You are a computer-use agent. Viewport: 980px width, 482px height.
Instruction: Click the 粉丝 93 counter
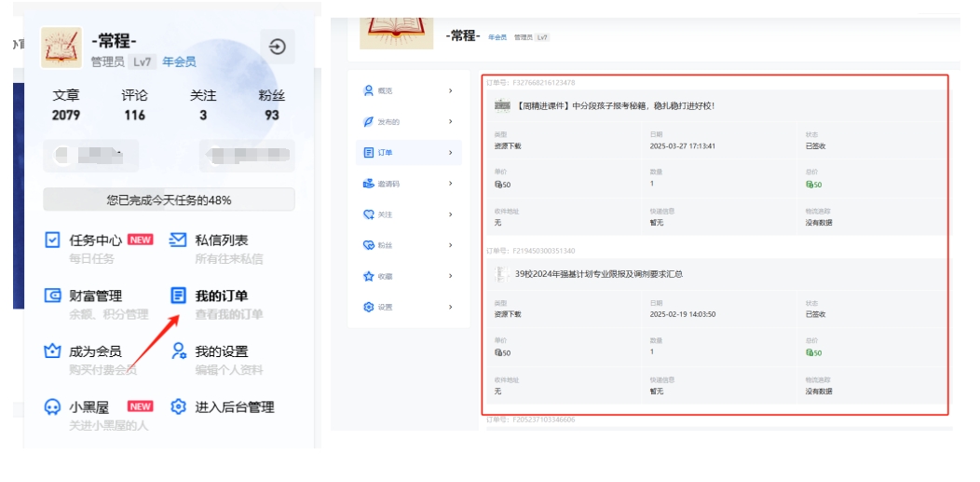coord(272,105)
